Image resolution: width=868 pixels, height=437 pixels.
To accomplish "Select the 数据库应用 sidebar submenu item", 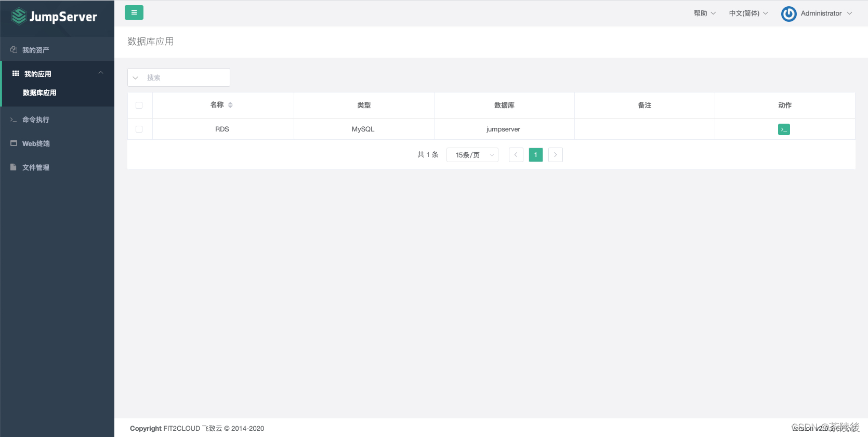I will [57, 92].
